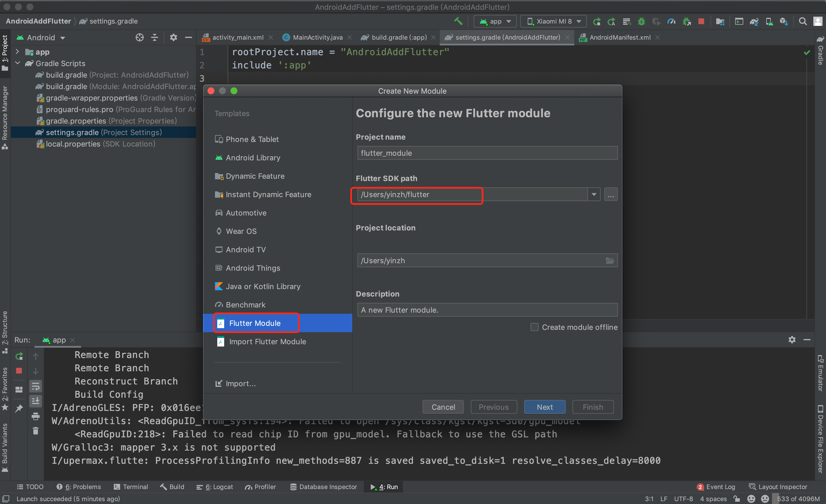Image resolution: width=826 pixels, height=504 pixels.
Task: Select Import Flutter Module template
Action: (x=267, y=341)
